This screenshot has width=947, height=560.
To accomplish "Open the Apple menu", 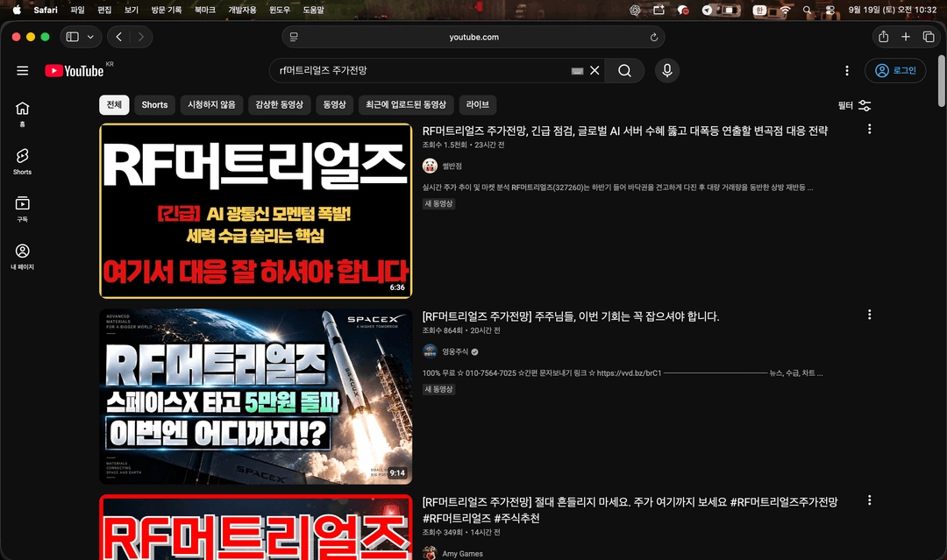I will click(x=17, y=10).
